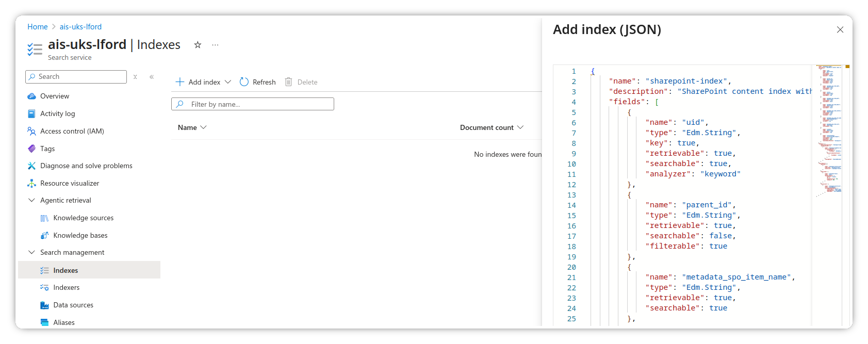The width and height of the screenshot is (868, 344).
Task: Sort by Document count column chevron
Action: (x=520, y=127)
